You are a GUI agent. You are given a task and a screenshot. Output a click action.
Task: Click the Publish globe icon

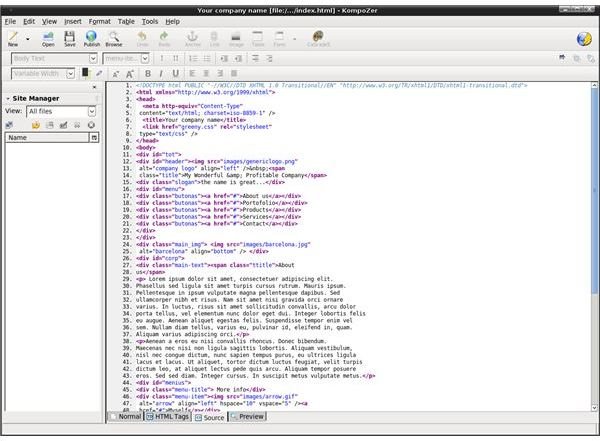click(91, 39)
